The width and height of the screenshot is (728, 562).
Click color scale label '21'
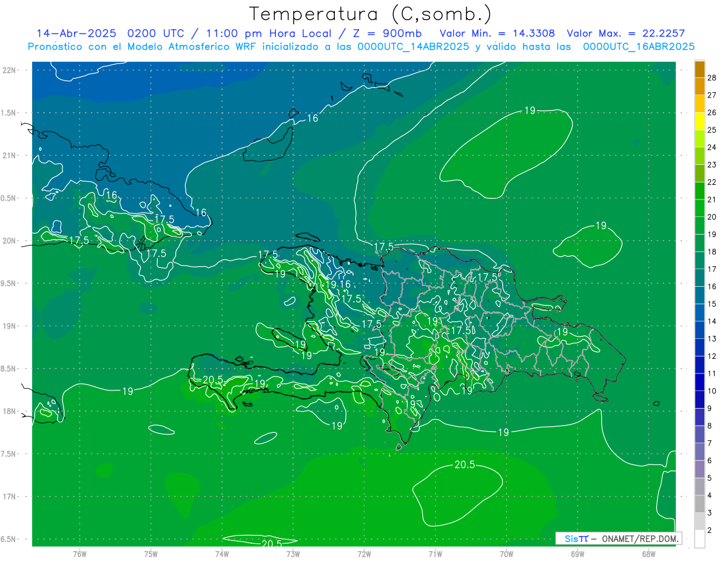[712, 199]
